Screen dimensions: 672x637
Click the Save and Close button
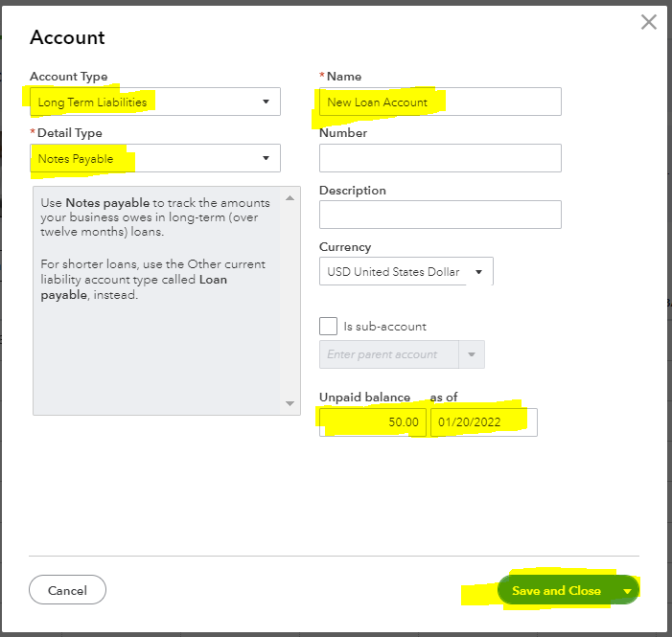point(556,591)
